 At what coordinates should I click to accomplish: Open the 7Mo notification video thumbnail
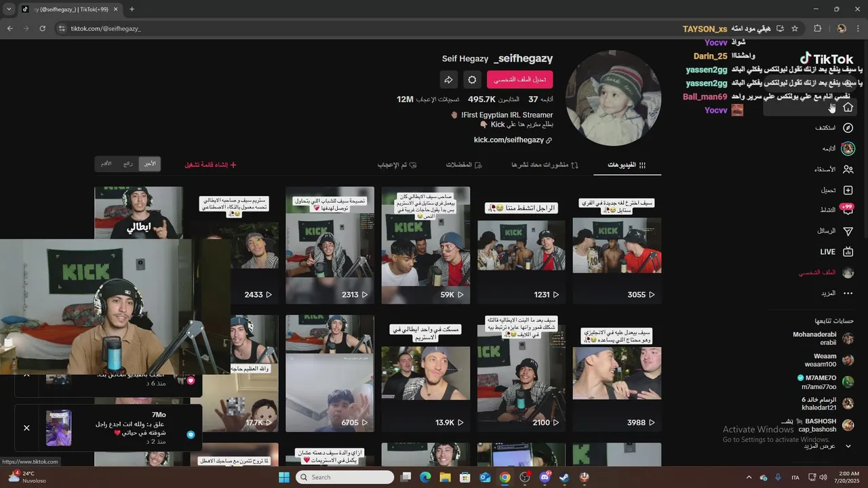pos(58,428)
